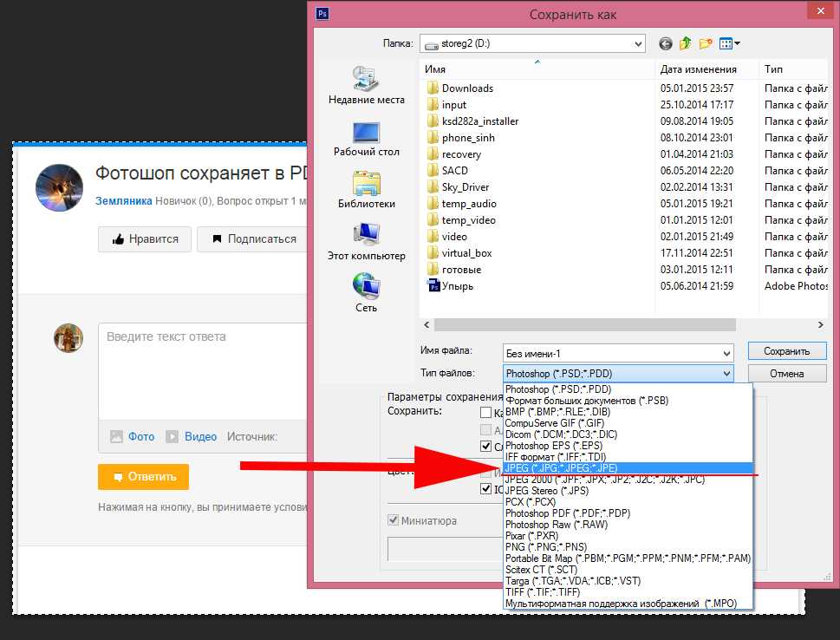
Task: Create a new folder icon
Action: [706, 43]
